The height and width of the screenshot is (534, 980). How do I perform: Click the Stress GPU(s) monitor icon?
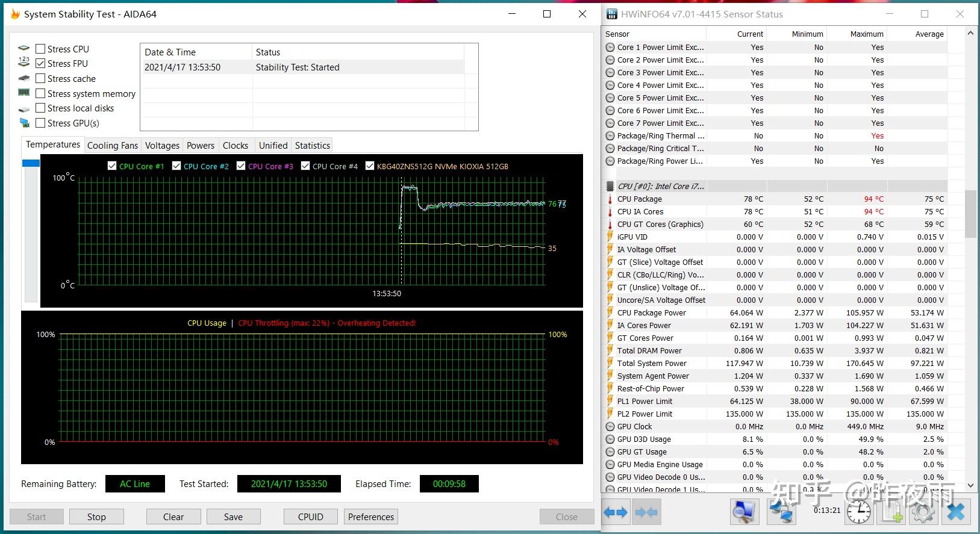(x=24, y=123)
